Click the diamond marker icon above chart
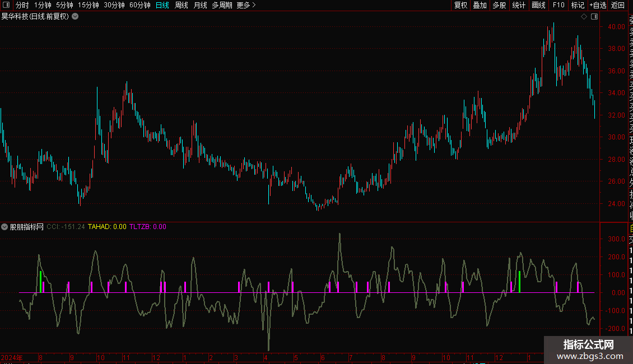 pyautogui.click(x=584, y=17)
